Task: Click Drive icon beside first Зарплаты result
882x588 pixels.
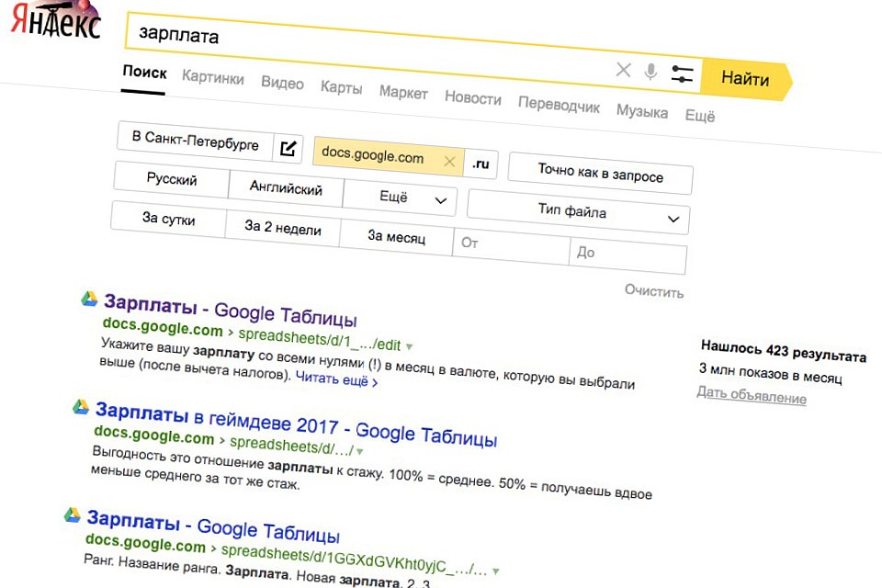Action: pyautogui.click(x=89, y=299)
